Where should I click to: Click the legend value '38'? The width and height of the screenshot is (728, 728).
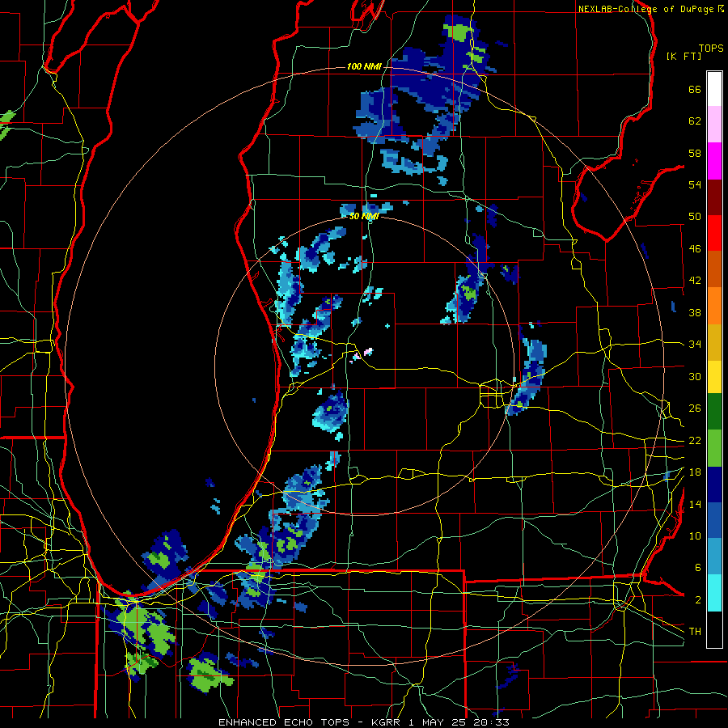point(695,312)
